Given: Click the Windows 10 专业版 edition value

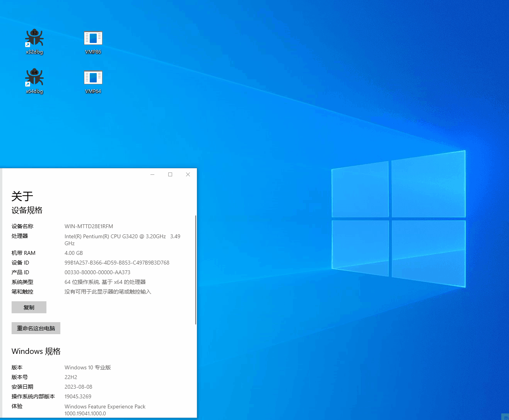Looking at the screenshot, I should 88,367.
